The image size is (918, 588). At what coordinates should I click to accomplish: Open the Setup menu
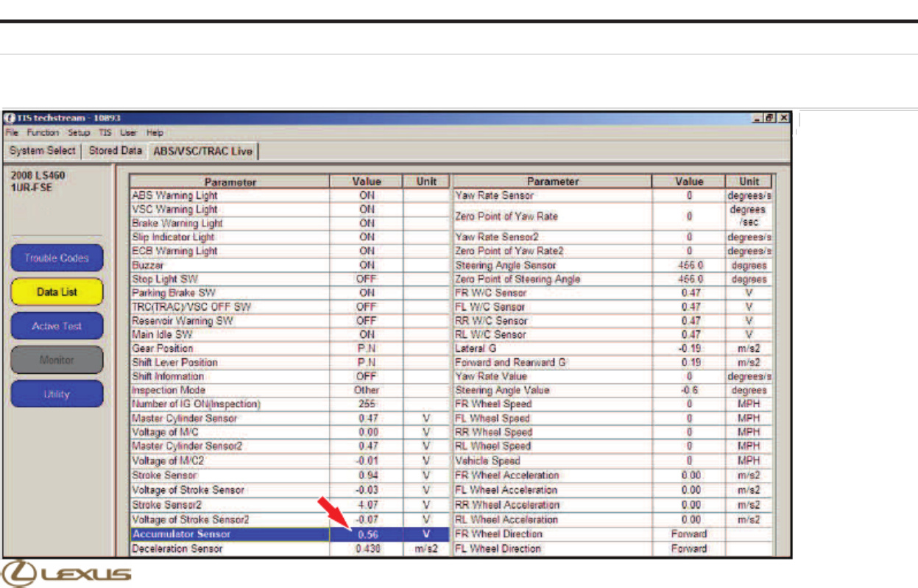(79, 132)
